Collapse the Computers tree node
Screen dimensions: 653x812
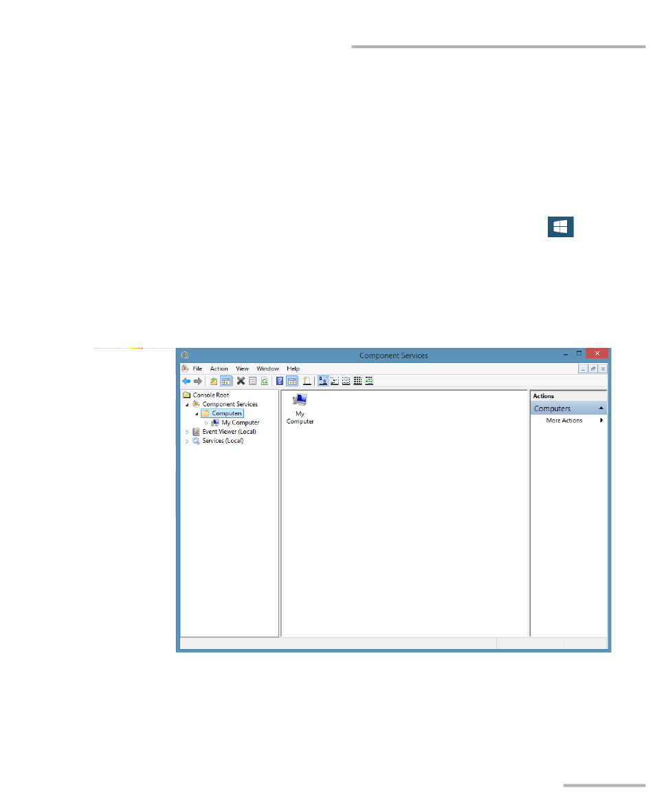197,414
